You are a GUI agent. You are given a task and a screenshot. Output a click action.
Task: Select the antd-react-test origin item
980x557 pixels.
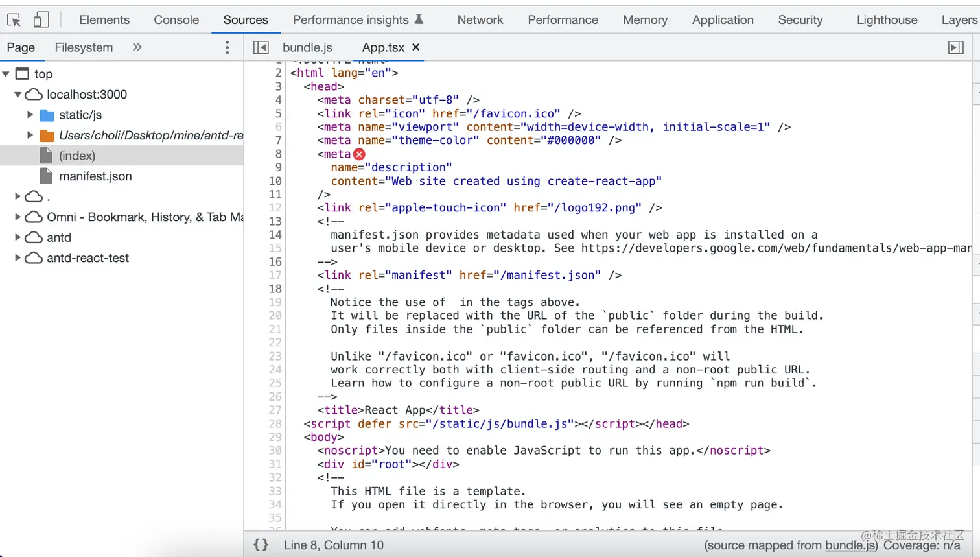87,258
